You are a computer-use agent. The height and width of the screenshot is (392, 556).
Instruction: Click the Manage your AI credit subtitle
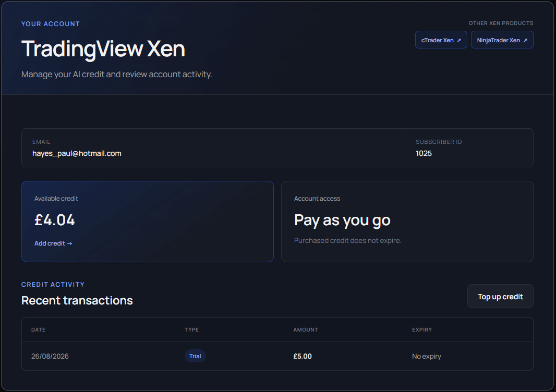click(x=117, y=75)
